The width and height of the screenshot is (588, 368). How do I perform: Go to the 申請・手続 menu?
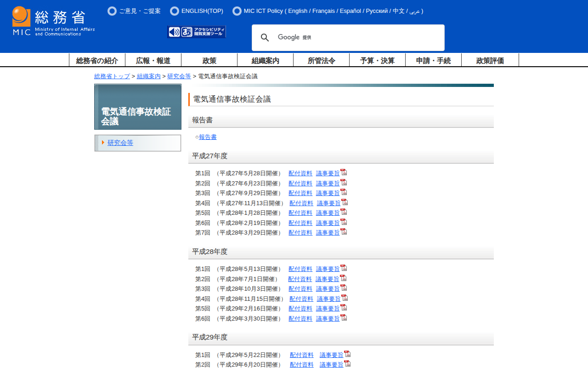coord(433,60)
